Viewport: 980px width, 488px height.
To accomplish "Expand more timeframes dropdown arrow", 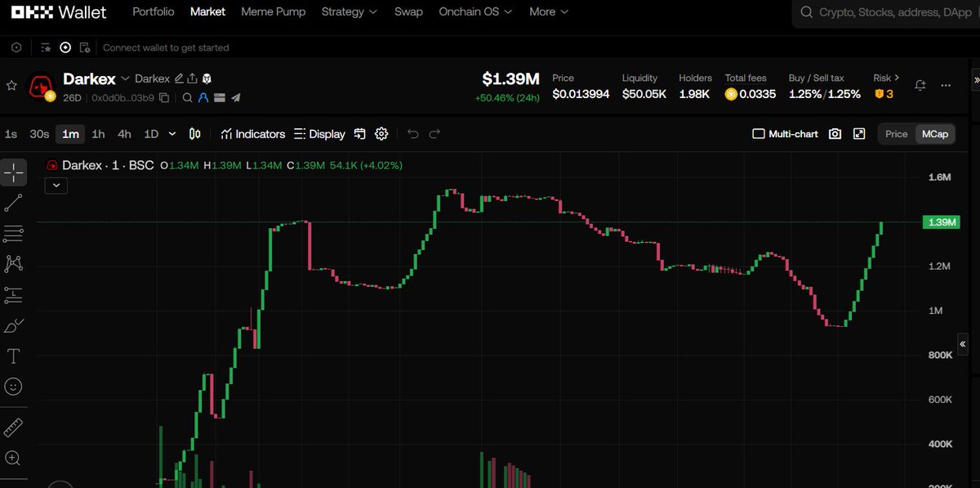I will coord(172,134).
